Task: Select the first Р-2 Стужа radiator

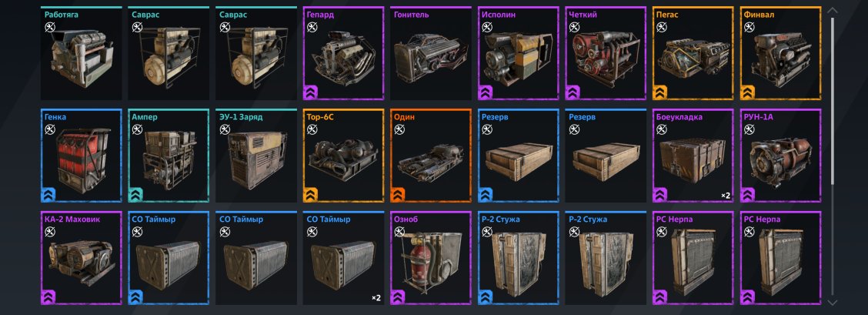Action: pos(518,258)
